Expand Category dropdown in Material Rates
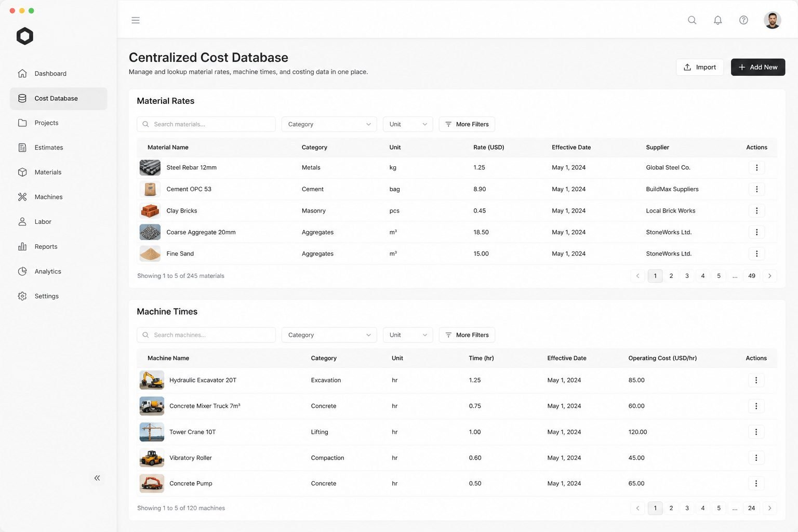798x532 pixels. [329, 124]
